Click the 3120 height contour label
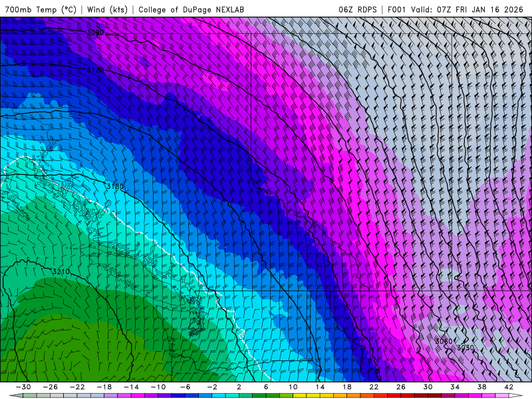This screenshot has width=532, height=399. [95, 70]
